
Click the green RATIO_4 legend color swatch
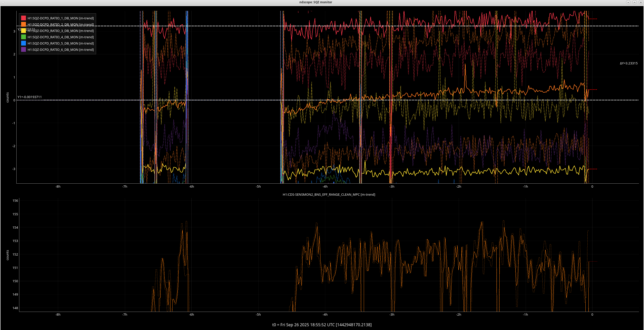pos(23,37)
